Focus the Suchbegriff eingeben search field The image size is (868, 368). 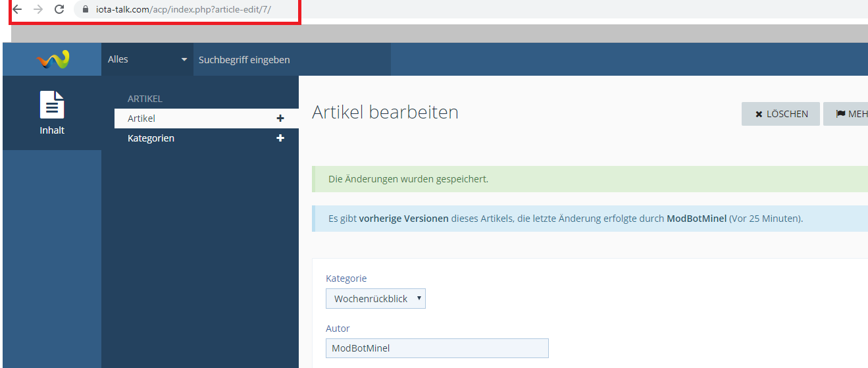point(292,59)
